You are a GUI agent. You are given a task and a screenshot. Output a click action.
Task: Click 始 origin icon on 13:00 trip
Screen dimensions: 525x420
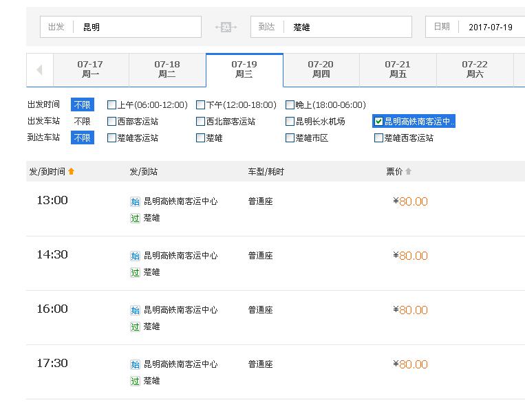(135, 201)
